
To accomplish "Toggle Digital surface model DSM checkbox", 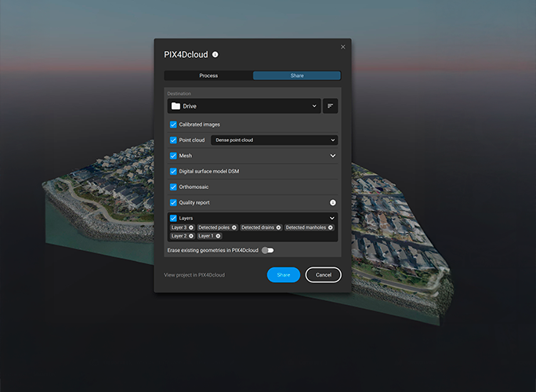I will [x=173, y=172].
